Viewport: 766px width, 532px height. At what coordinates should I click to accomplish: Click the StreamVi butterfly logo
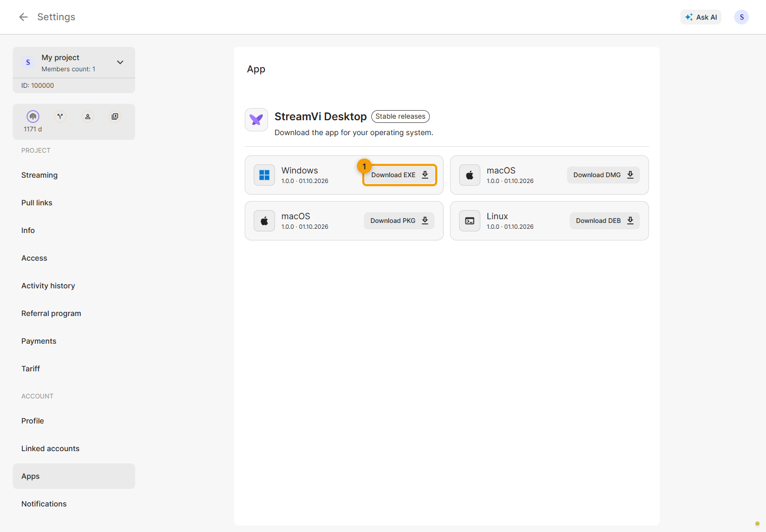[x=256, y=120]
